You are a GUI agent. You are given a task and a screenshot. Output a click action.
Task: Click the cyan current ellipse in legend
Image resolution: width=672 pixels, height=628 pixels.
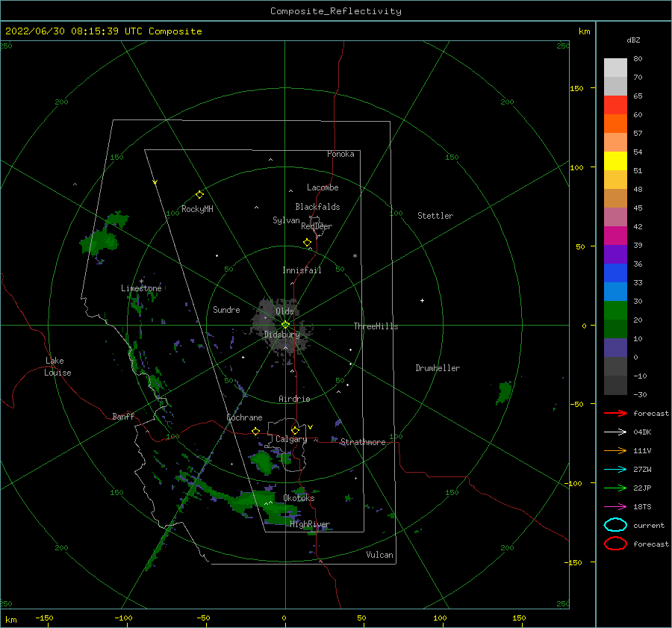(615, 525)
